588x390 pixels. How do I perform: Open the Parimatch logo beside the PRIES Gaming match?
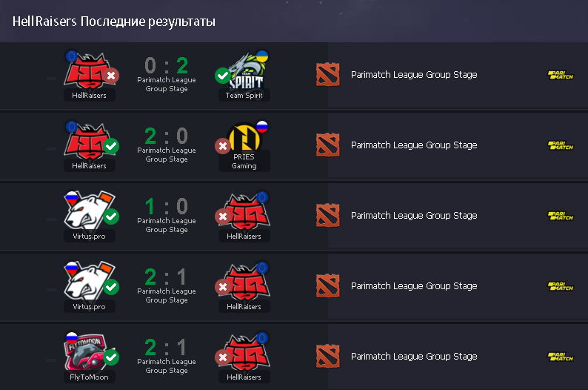pyautogui.click(x=561, y=145)
